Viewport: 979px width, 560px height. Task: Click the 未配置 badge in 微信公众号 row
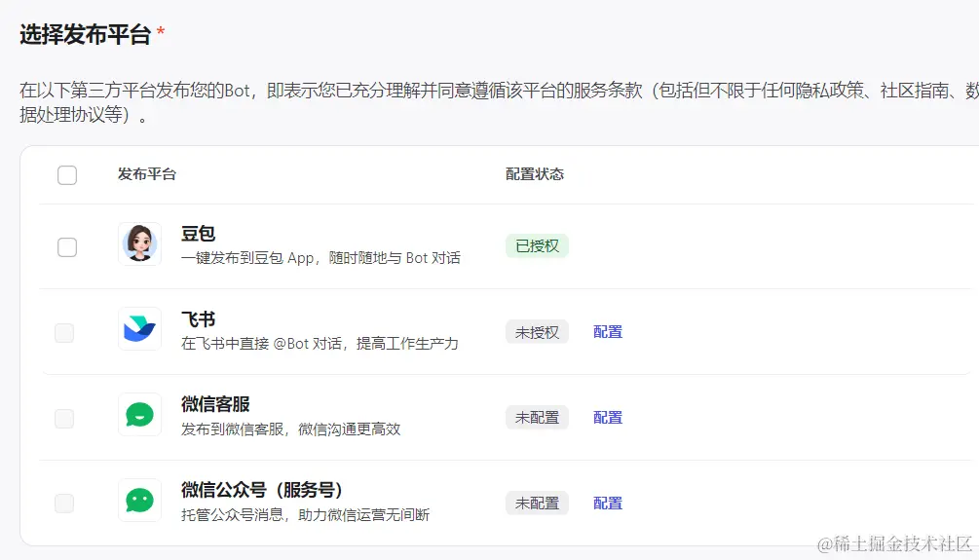pos(537,504)
